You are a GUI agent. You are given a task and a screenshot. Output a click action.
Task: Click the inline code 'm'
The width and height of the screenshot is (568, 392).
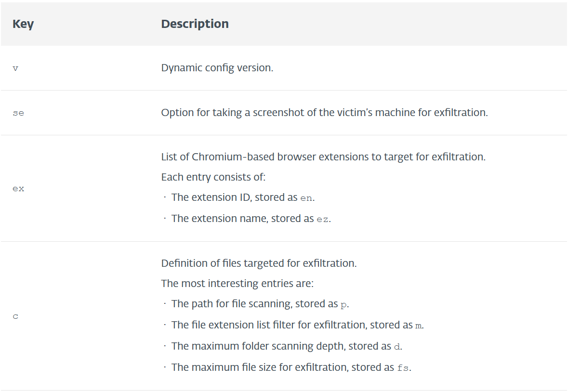coord(418,326)
